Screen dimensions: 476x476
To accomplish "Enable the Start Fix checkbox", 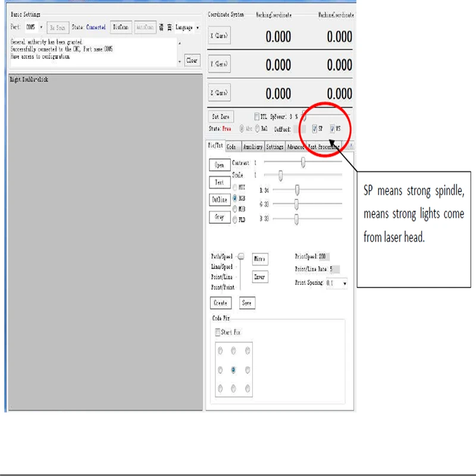I will point(218,332).
